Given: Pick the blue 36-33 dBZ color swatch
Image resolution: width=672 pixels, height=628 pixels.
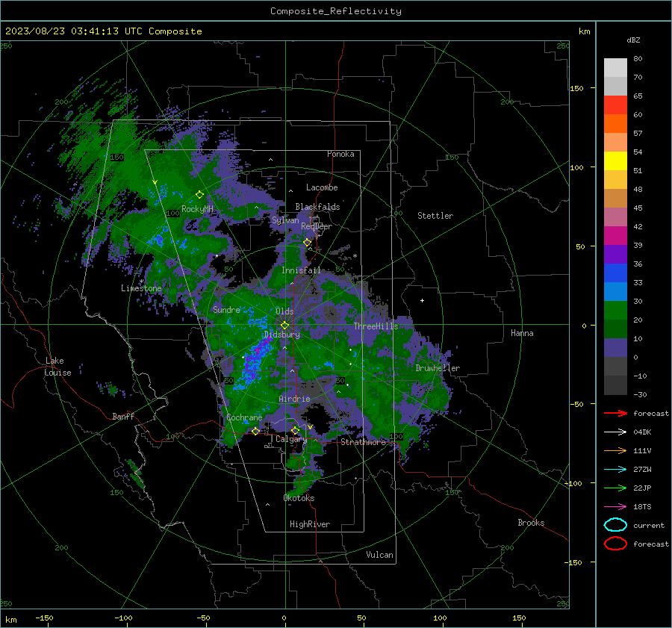Looking at the screenshot, I should 615,273.
